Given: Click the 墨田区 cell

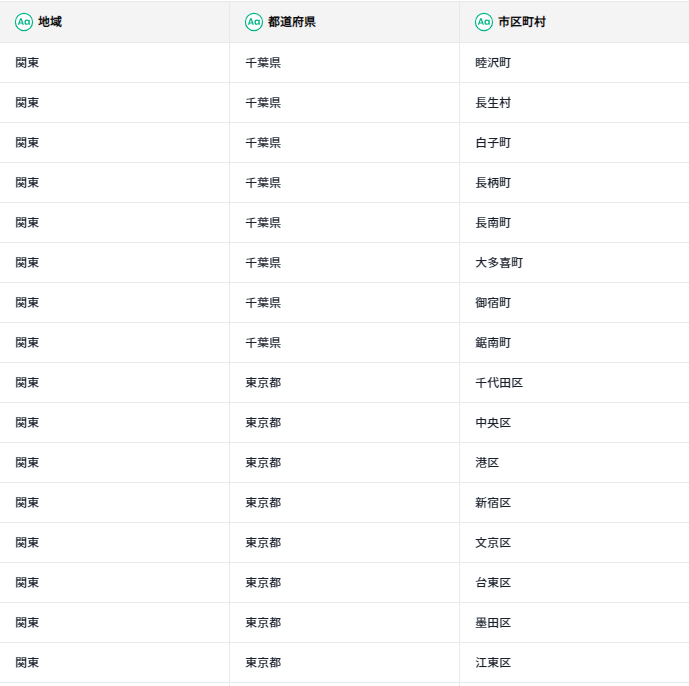Looking at the screenshot, I should coord(574,623).
